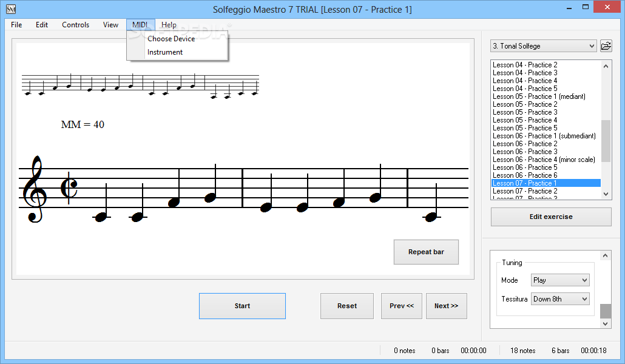Click the lesson list scrollbar thumb
Viewport: 625px width, 364px height.
pyautogui.click(x=606, y=141)
